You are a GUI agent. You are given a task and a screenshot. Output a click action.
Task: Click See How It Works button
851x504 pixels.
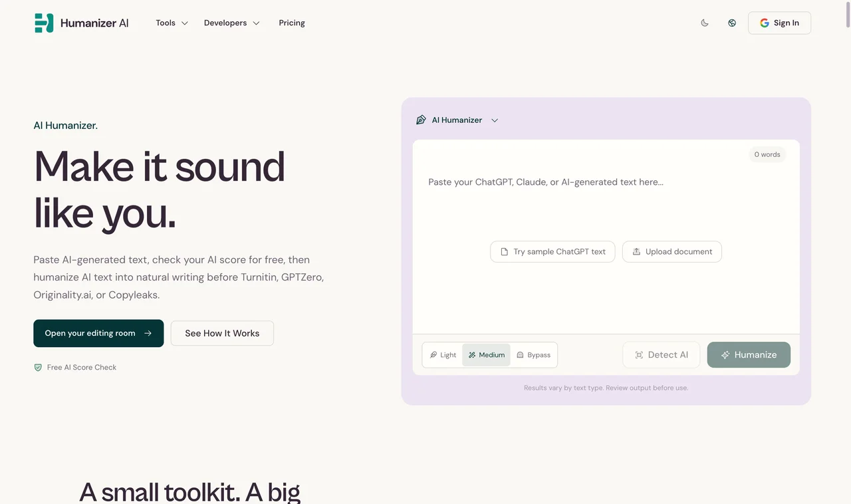point(222,333)
